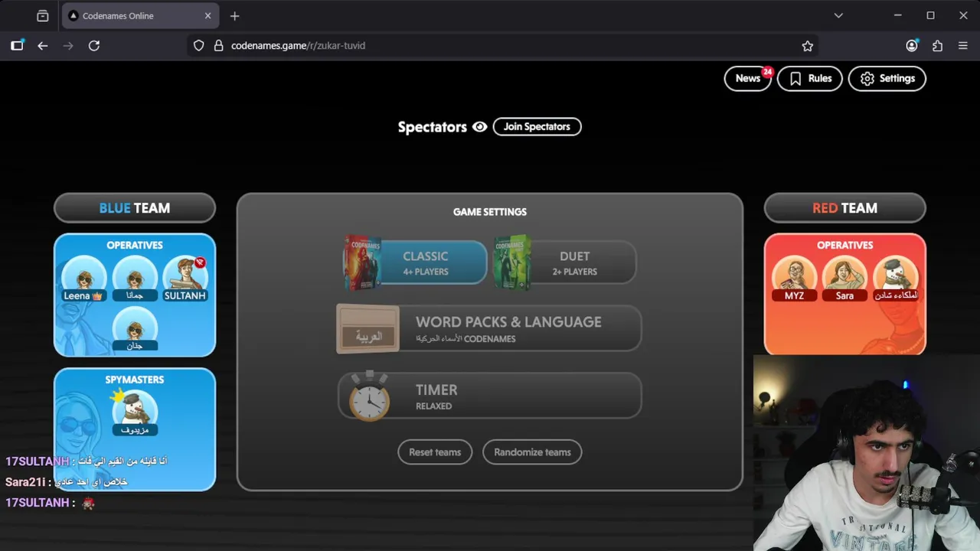Go back with browser back arrow
The width and height of the screenshot is (980, 551).
pyautogui.click(x=43, y=46)
